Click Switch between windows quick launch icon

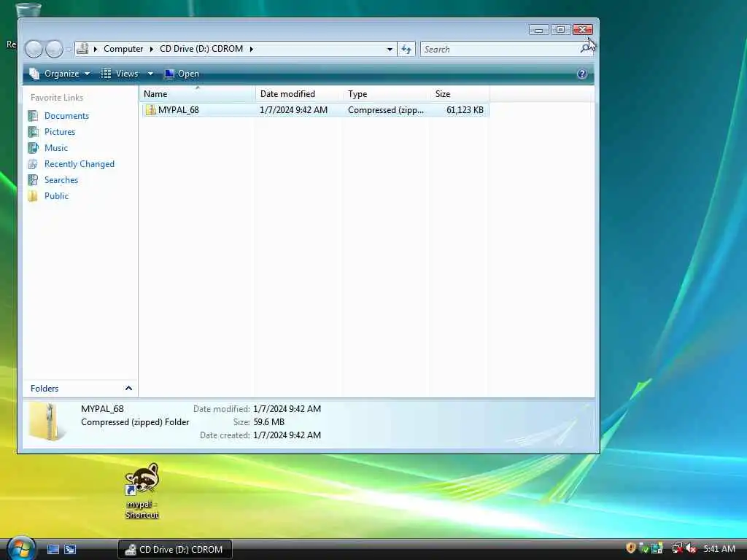point(70,550)
